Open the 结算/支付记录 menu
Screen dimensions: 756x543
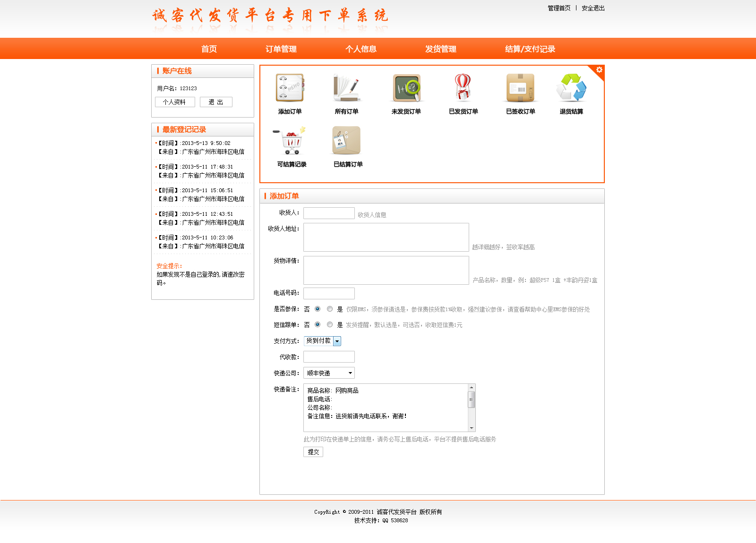[x=530, y=49]
